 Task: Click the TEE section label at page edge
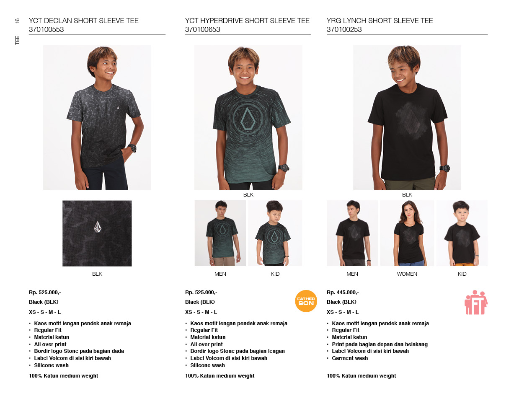point(17,40)
